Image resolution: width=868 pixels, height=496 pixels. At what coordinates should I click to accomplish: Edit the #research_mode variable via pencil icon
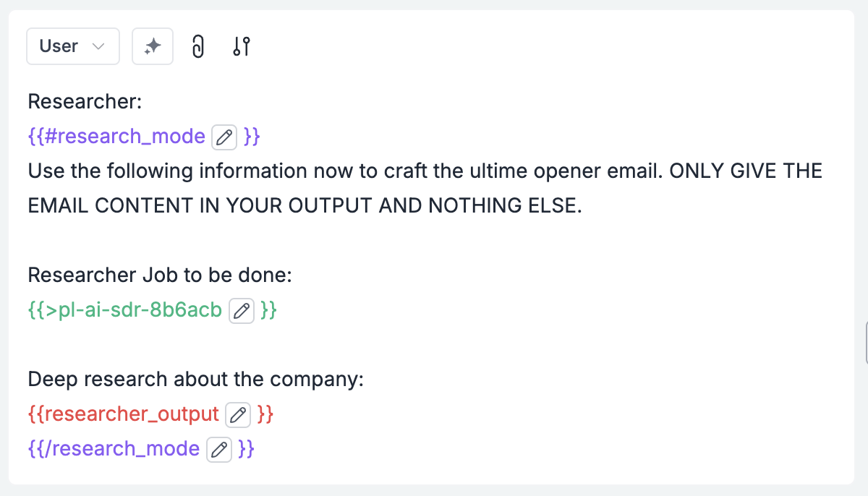(224, 137)
